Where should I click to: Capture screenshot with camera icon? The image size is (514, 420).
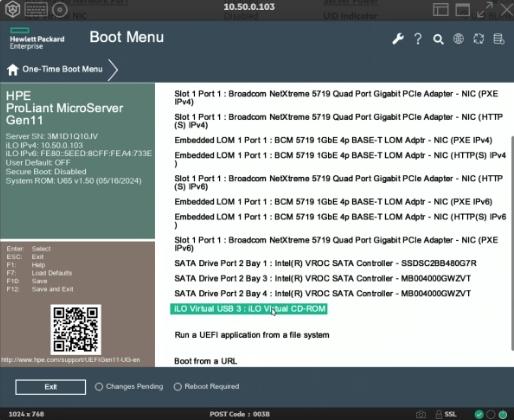421,414
